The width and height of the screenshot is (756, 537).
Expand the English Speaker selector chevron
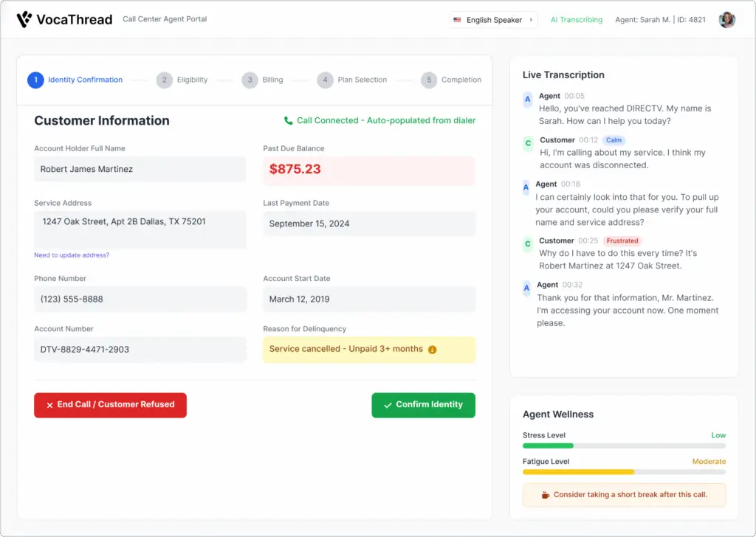pyautogui.click(x=531, y=20)
